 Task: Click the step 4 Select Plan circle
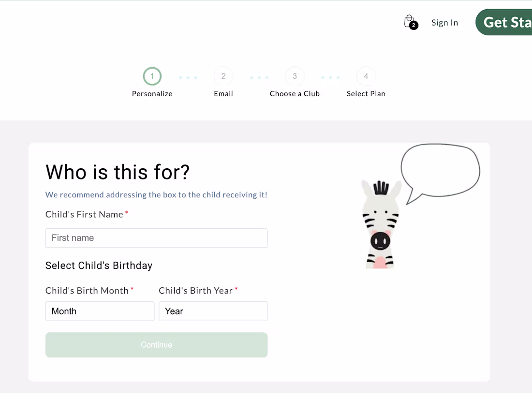click(366, 76)
